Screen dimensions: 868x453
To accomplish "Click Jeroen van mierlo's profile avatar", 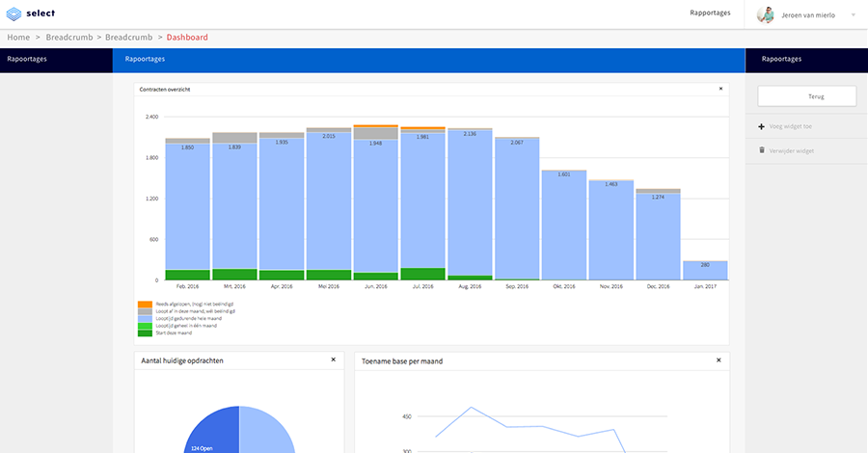I will tap(766, 14).
